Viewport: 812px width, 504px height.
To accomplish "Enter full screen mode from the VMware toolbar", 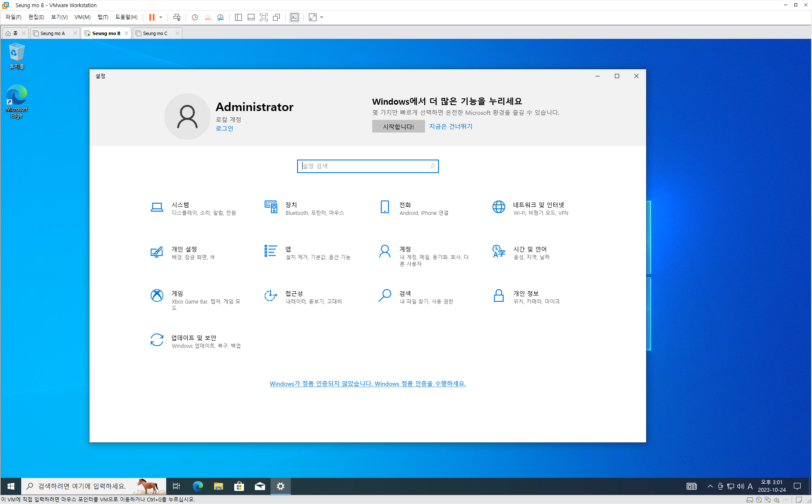I will coord(264,17).
